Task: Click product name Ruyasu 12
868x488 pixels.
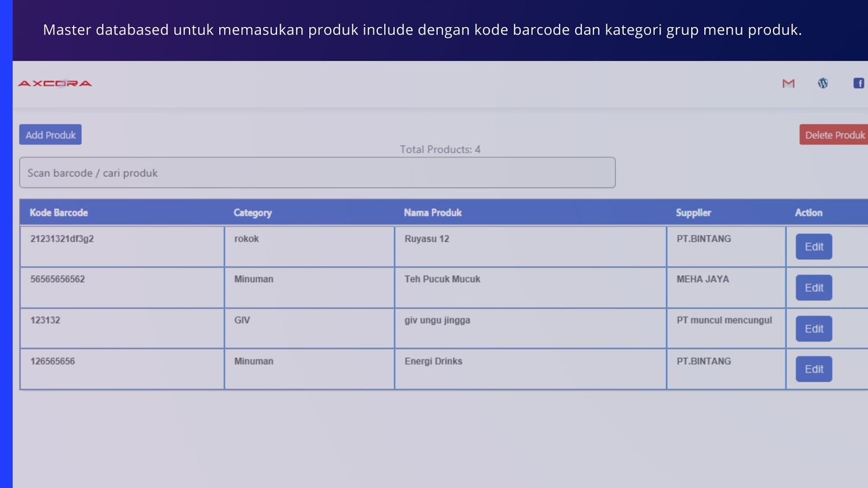Action: 427,239
